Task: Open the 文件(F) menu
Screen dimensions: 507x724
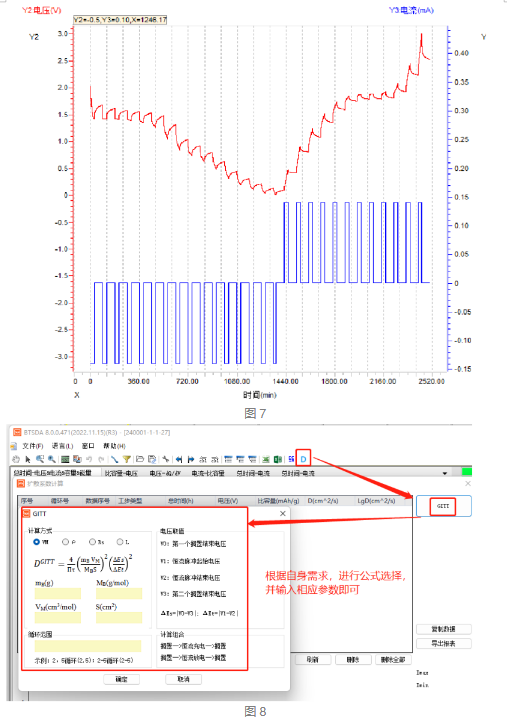Action: pyautogui.click(x=32, y=446)
